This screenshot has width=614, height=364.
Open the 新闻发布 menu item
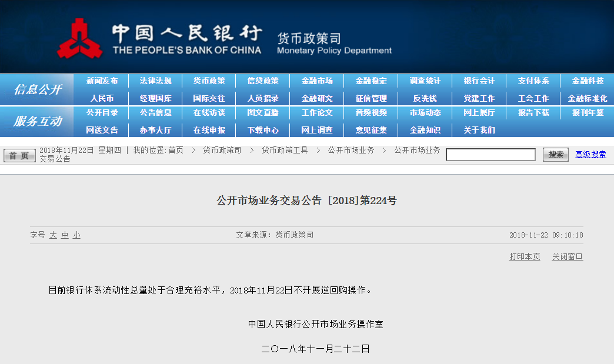click(102, 81)
